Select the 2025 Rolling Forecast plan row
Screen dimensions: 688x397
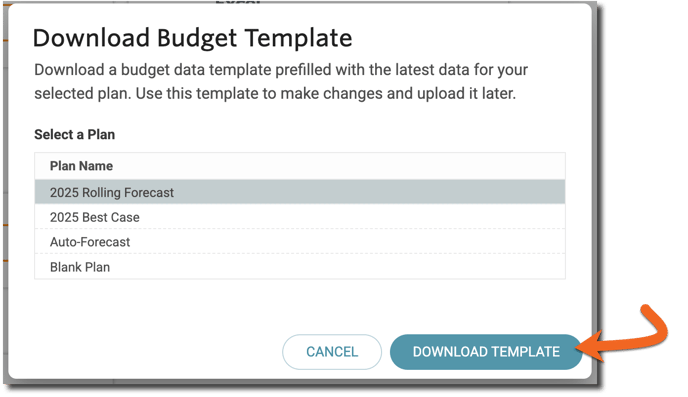point(300,192)
